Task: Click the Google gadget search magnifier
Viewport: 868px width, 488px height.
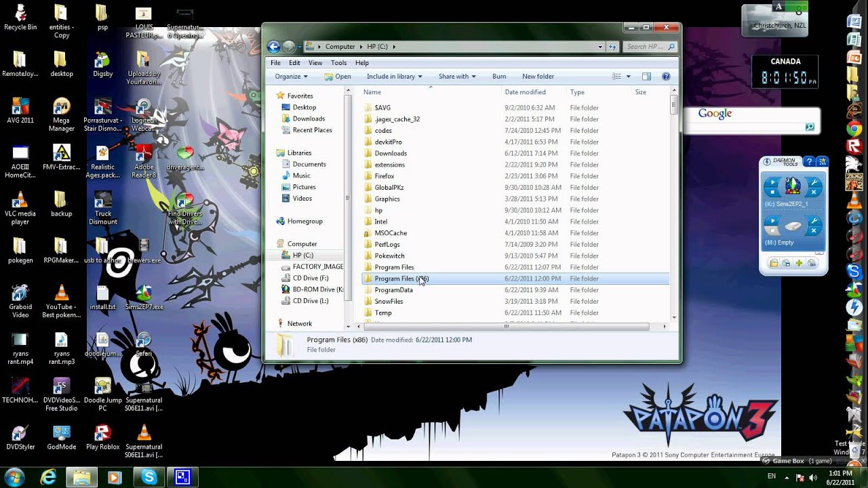Action: tap(809, 127)
